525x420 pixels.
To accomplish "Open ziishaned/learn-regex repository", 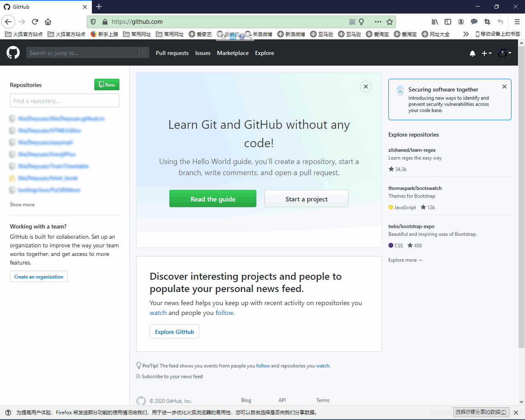I will pyautogui.click(x=412, y=150).
